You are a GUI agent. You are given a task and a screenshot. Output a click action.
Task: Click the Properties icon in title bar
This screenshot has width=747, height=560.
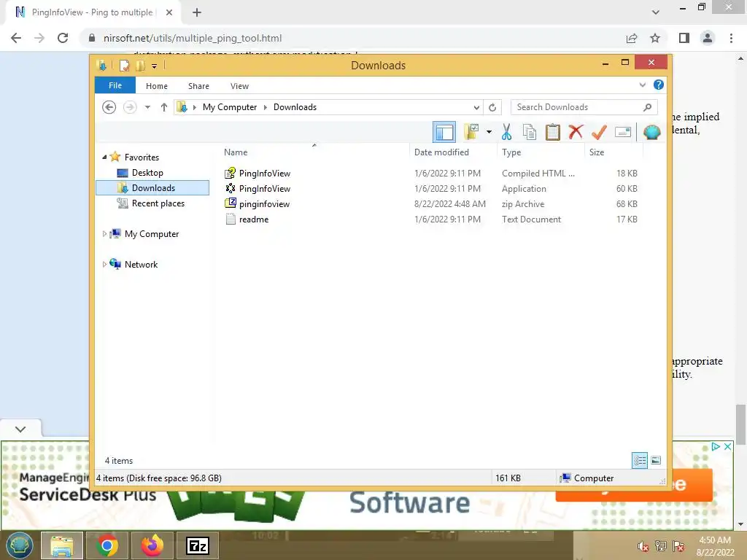pyautogui.click(x=124, y=65)
